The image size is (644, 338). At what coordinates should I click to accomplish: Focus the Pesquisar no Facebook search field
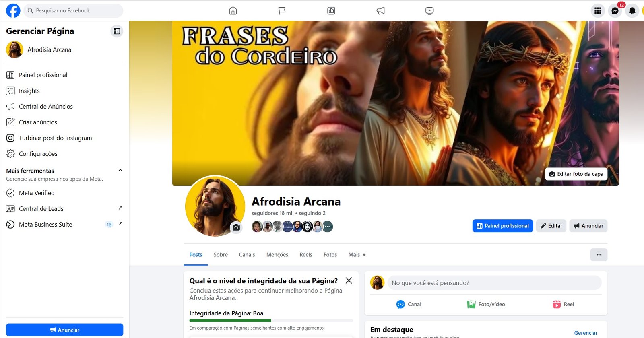[73, 11]
